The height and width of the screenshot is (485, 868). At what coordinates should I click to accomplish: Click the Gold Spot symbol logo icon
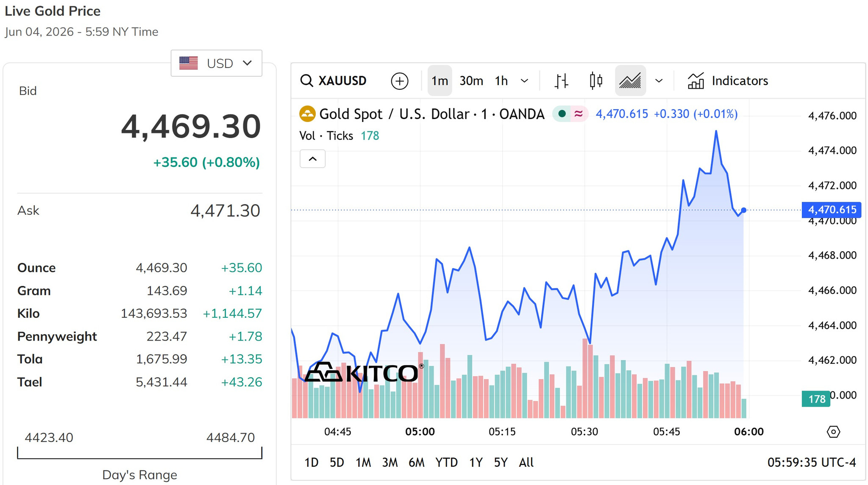point(307,114)
